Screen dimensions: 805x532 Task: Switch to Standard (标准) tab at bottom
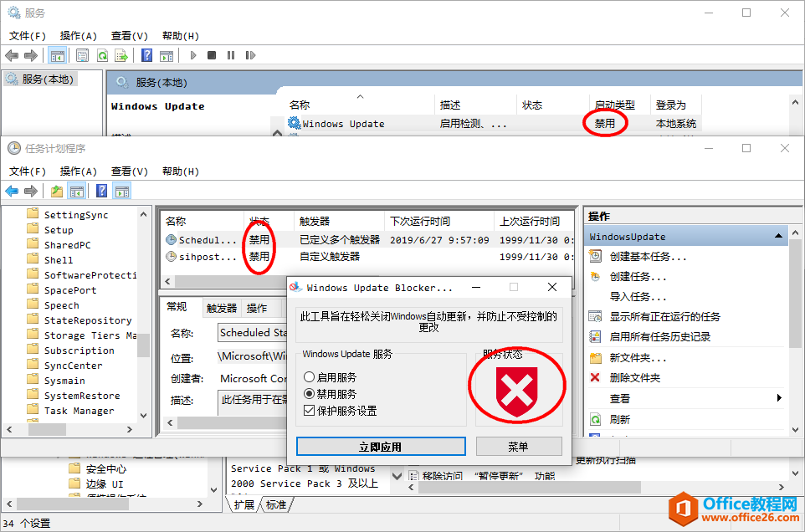pos(276,504)
